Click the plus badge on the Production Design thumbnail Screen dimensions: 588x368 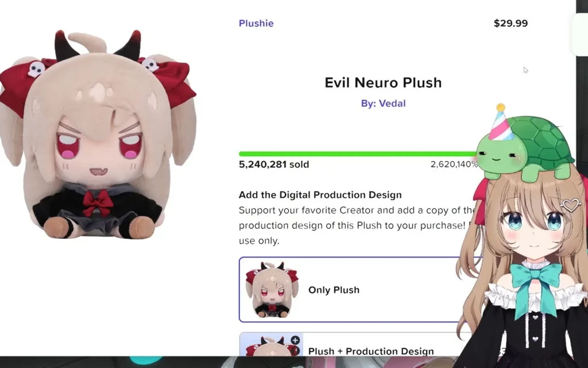295,340
